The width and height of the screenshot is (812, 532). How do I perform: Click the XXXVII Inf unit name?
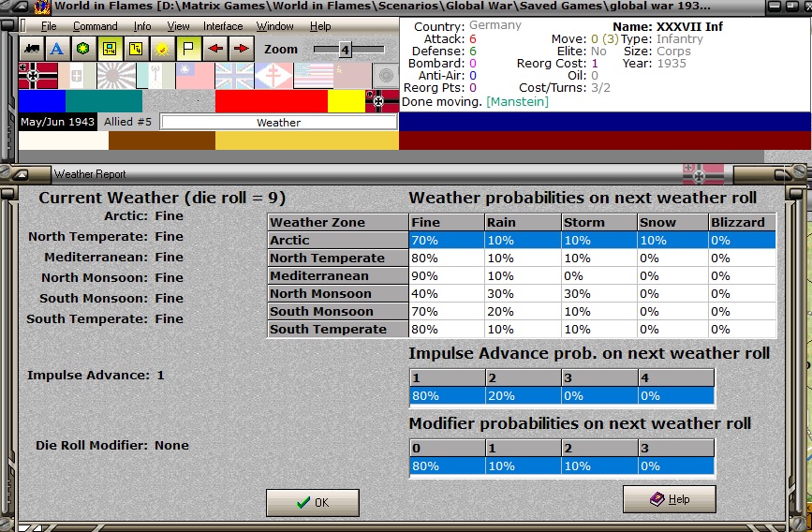pos(689,26)
